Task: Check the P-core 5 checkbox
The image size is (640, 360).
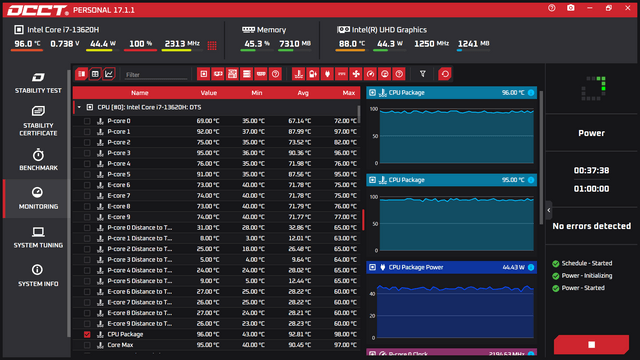Action: (x=87, y=174)
